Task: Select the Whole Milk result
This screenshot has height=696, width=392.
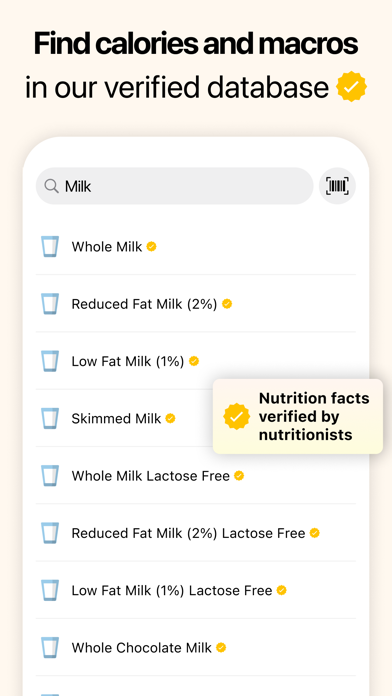Action: coord(196,246)
